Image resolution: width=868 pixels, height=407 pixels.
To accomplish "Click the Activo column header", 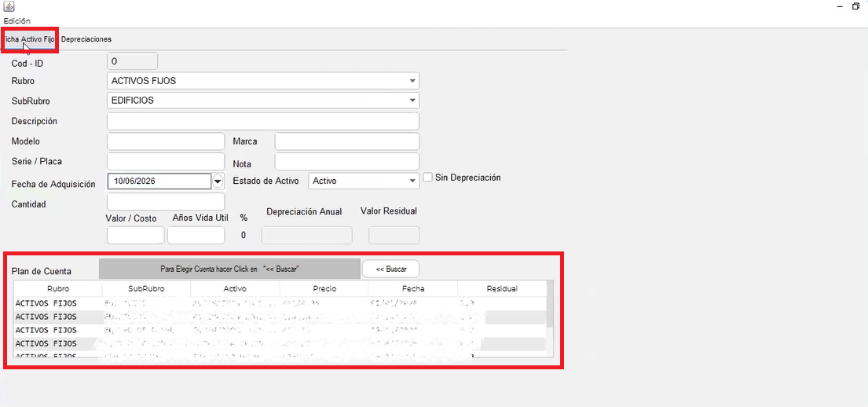I will tap(236, 288).
